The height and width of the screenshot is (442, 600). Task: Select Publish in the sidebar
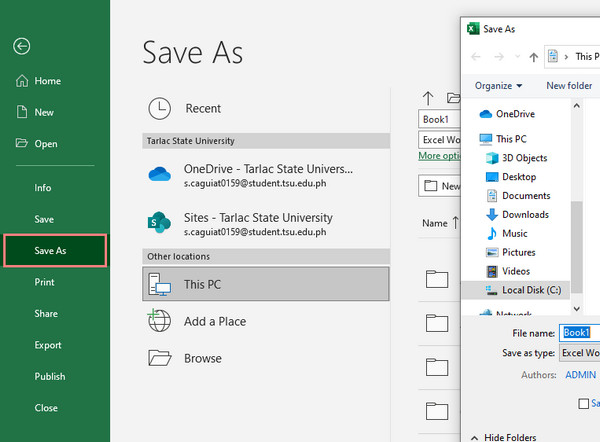click(x=50, y=376)
